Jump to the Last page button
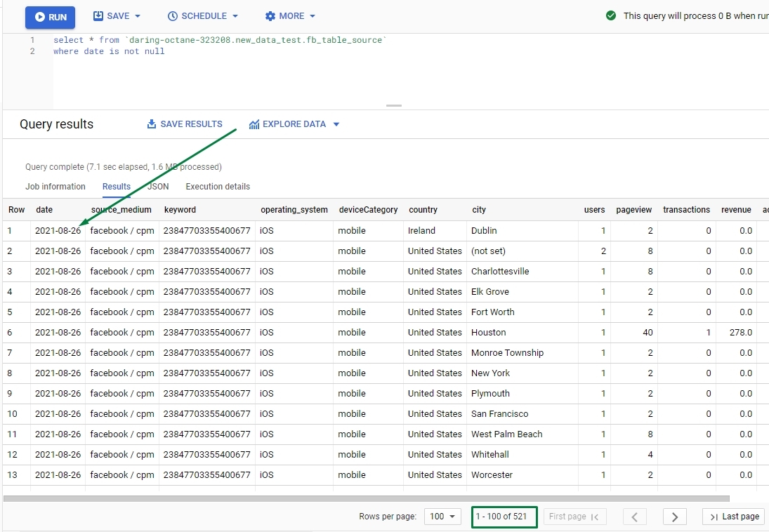Screen dimensions: 769x532 coord(734,517)
